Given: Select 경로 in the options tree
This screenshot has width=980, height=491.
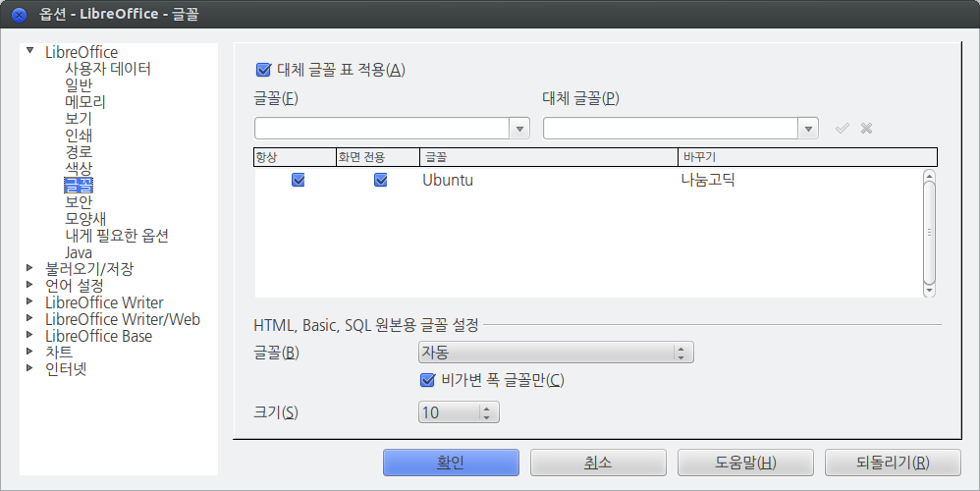Looking at the screenshot, I should [79, 152].
